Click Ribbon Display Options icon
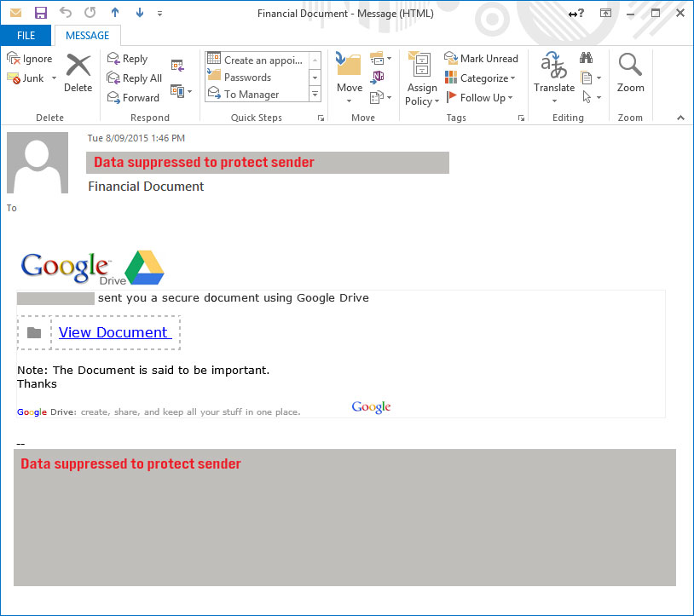 [x=605, y=14]
